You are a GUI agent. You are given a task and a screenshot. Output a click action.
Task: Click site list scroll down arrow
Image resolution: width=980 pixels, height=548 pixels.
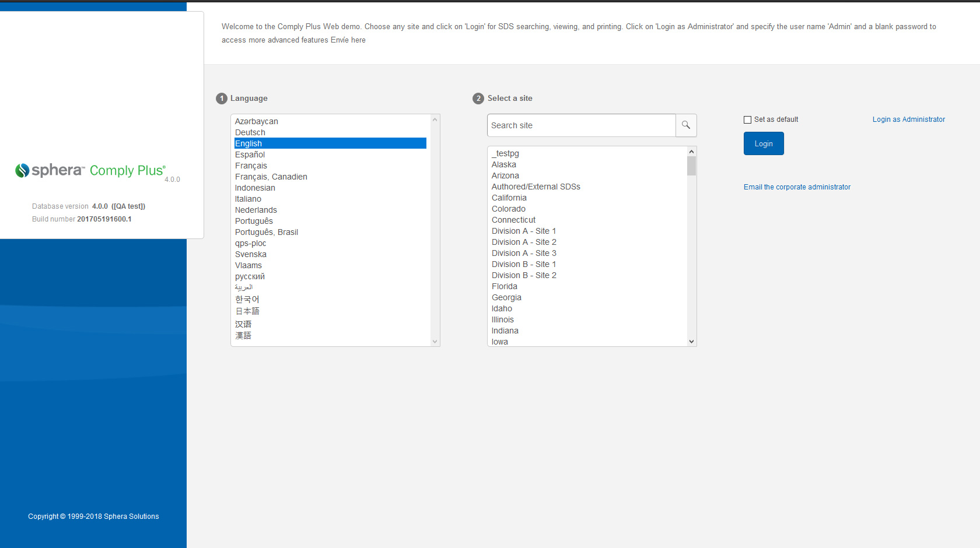click(x=691, y=342)
